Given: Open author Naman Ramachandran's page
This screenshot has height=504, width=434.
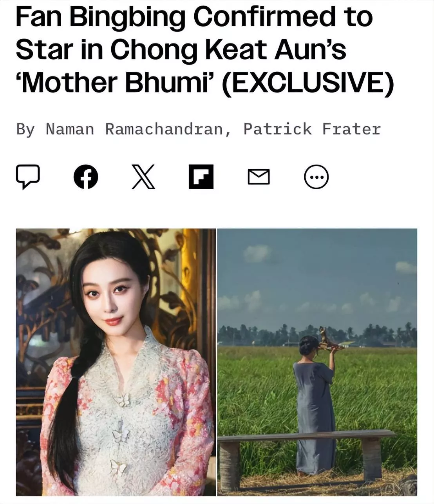Looking at the screenshot, I should [134, 129].
